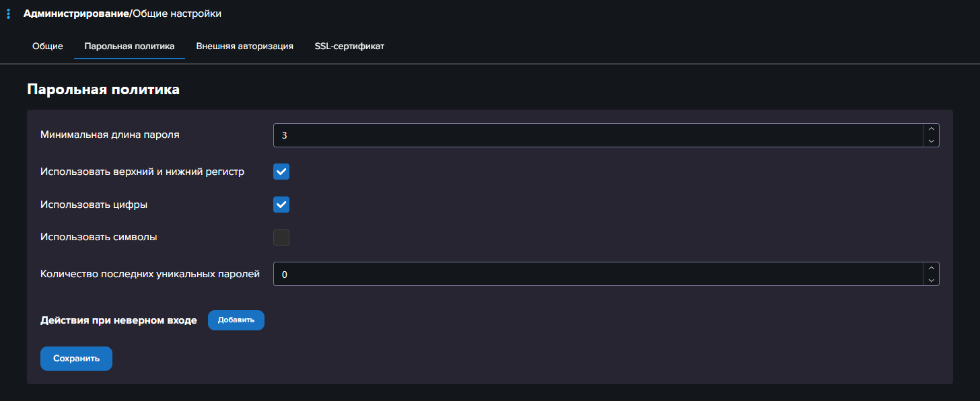980x401 pixels.
Task: Click the Количество последних уникальных паролей label
Action: pos(150,274)
